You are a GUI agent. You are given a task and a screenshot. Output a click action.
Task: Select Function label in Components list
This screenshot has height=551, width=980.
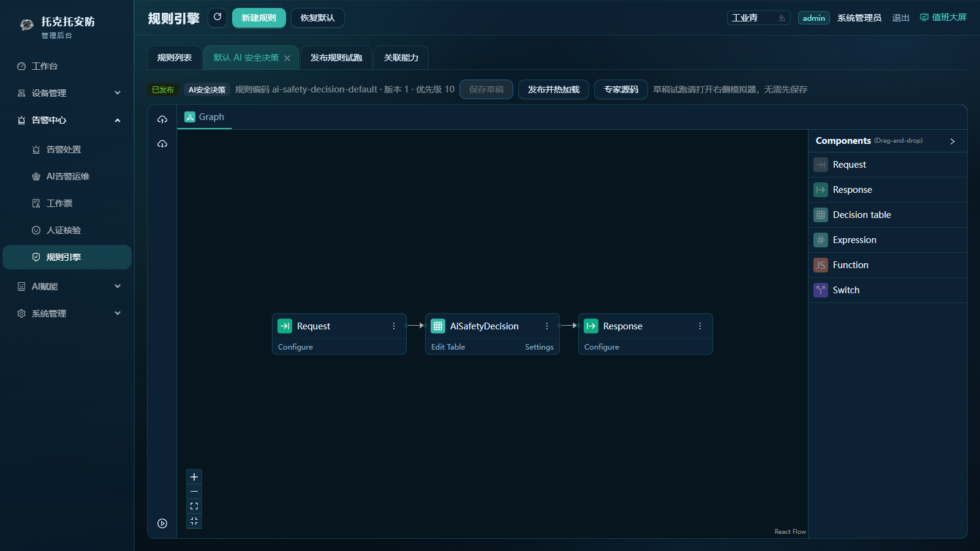pyautogui.click(x=851, y=265)
